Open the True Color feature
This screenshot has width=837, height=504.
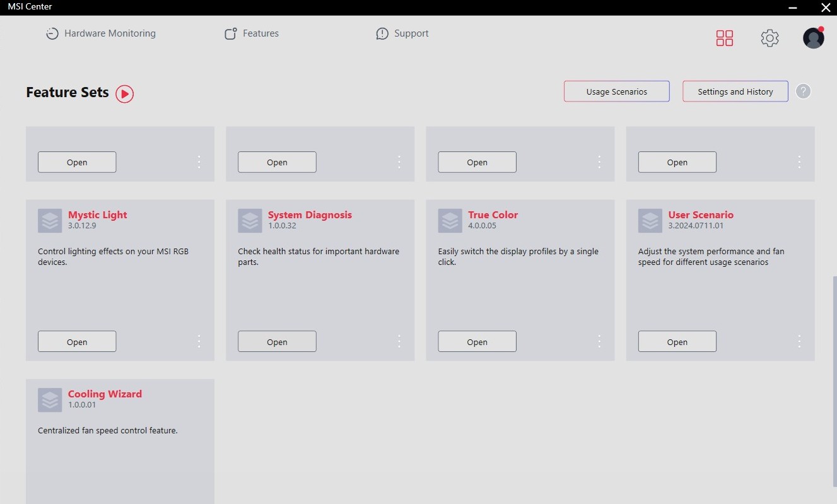click(477, 341)
